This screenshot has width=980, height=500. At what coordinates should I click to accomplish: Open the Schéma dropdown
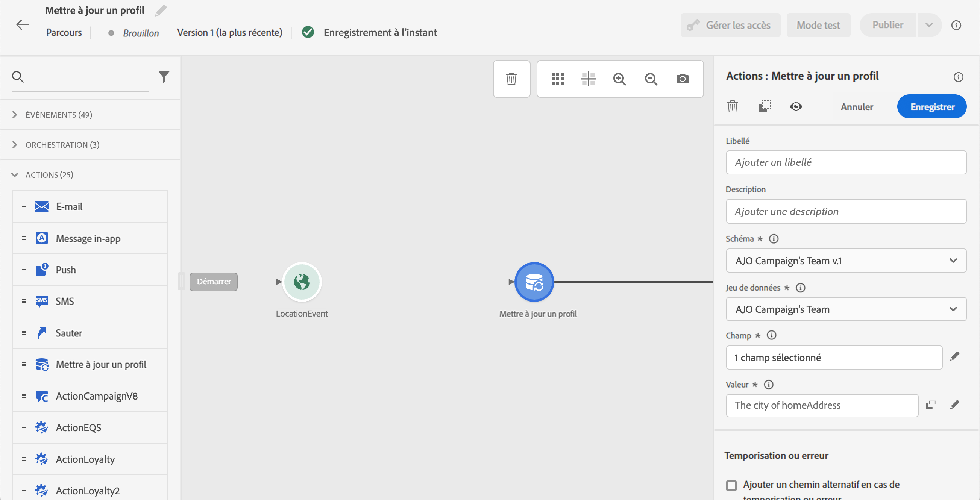coord(846,261)
